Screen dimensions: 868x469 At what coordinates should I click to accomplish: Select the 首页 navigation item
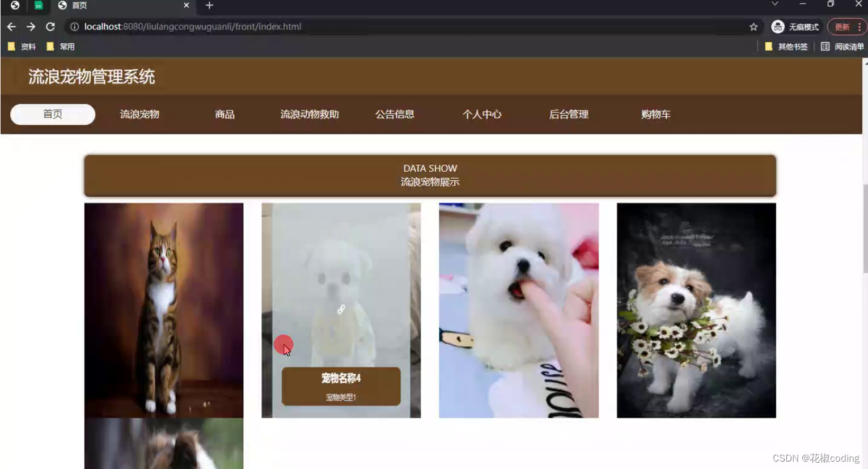click(53, 114)
